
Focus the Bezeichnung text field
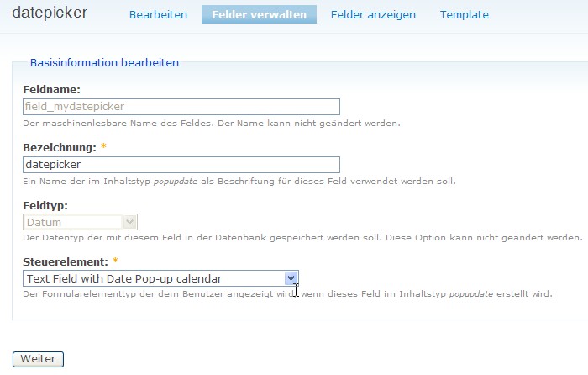coord(181,165)
